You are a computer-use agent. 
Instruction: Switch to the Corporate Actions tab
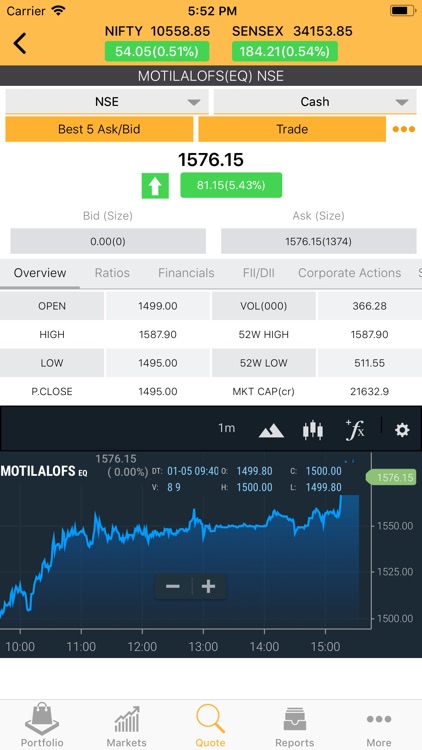[349, 273]
